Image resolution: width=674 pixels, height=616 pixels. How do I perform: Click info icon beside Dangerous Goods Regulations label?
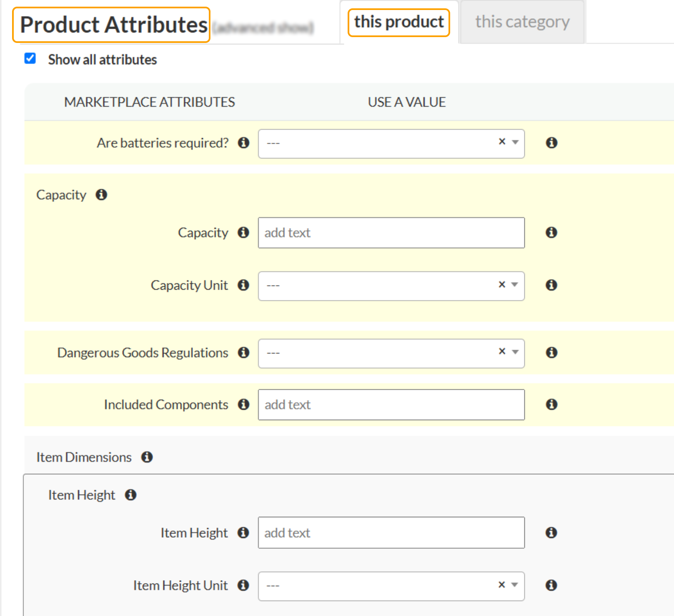(243, 353)
